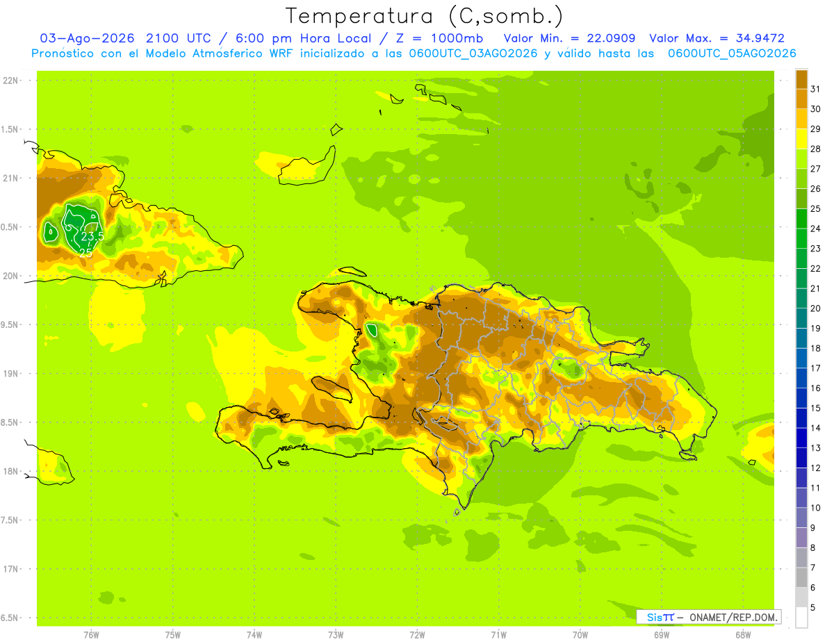Click the "25" contour label below 23.5
Screen dimensions: 834x644
[x=86, y=253]
